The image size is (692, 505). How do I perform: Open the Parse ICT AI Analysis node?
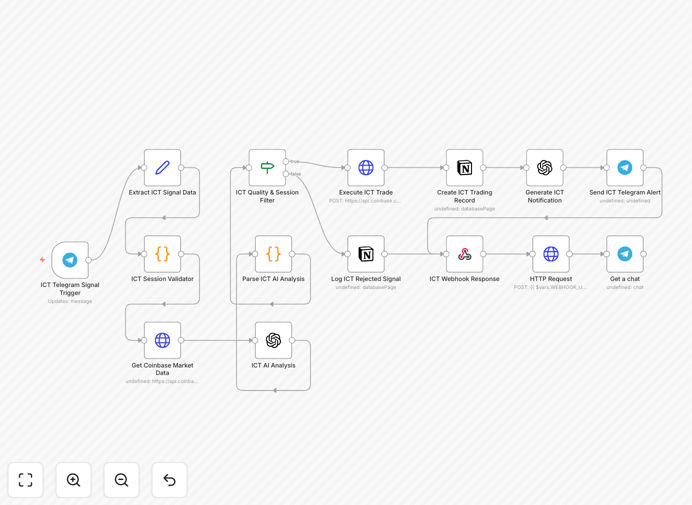pyautogui.click(x=273, y=254)
